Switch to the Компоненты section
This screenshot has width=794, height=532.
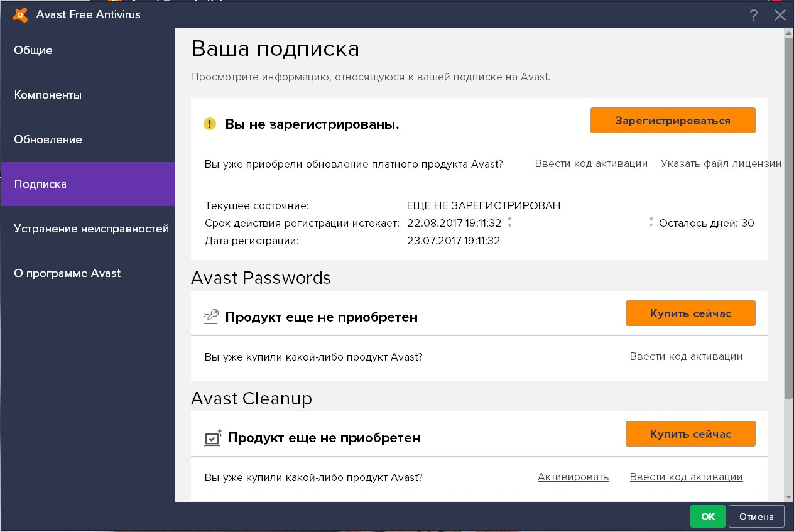point(48,95)
